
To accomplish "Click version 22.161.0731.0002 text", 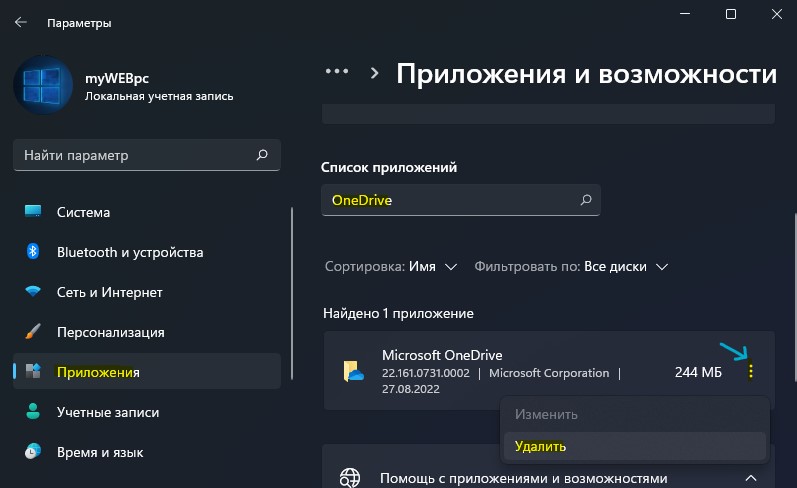I will click(x=426, y=373).
